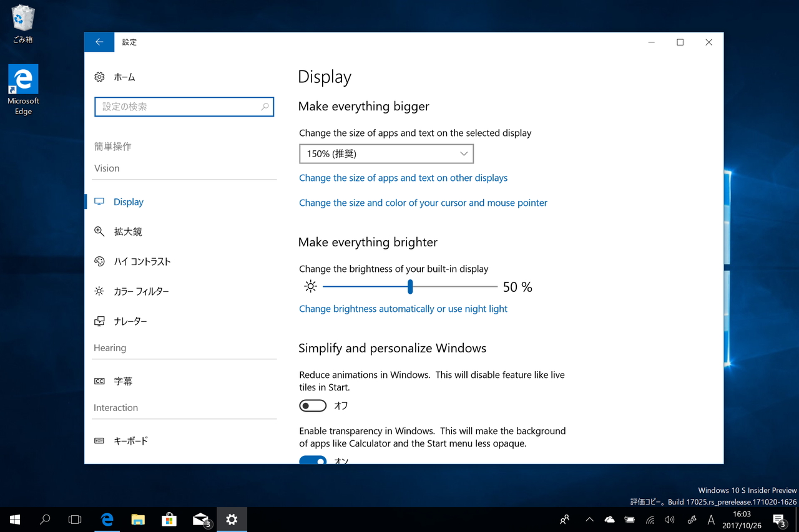Screen dimensions: 799x532
Task: Select the Display sidebar item
Action: pos(129,202)
